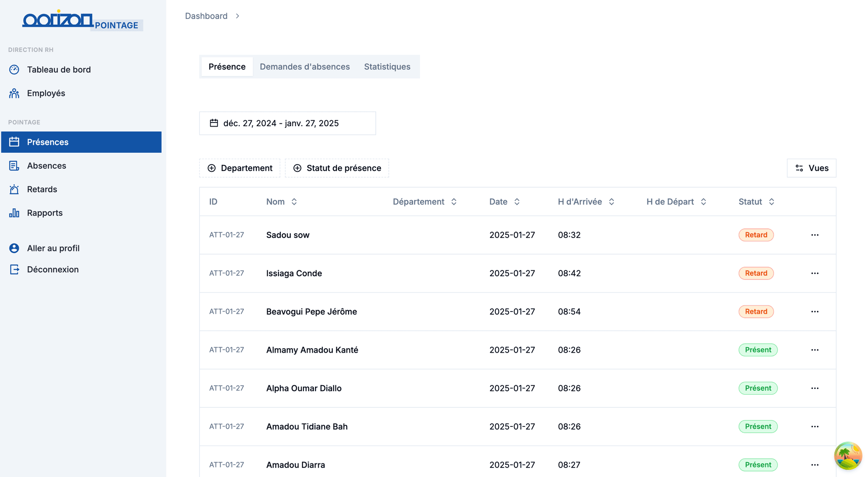Open the Vues column visibility panel
This screenshot has height=477, width=868.
point(811,168)
